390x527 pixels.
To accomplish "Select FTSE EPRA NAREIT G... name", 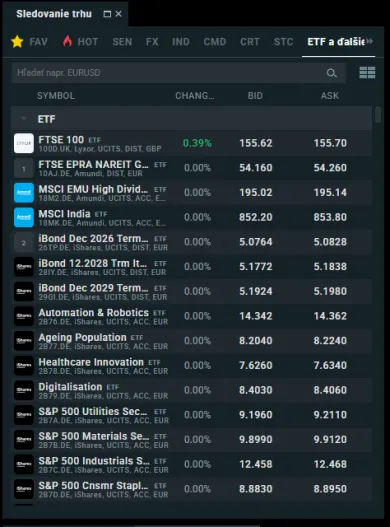I will (x=93, y=164).
